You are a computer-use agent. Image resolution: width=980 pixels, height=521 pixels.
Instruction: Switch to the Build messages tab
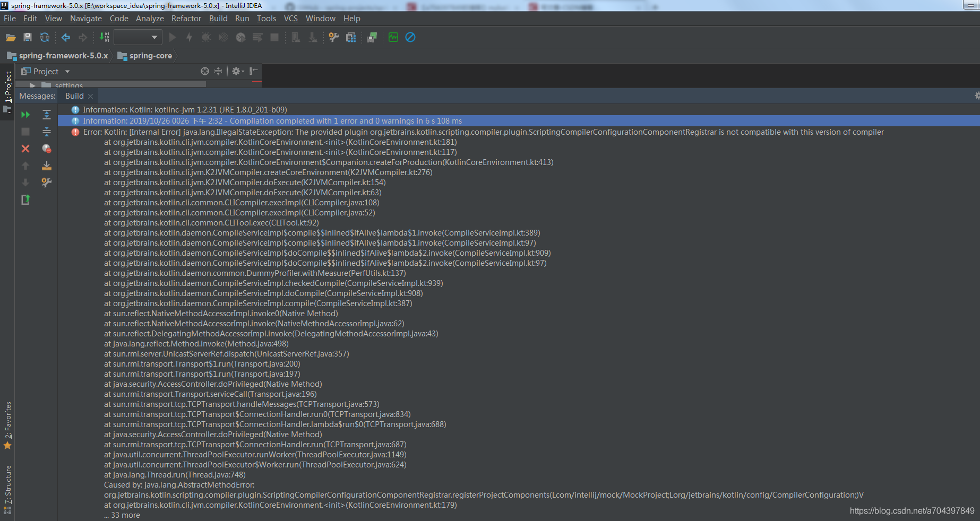click(x=74, y=96)
